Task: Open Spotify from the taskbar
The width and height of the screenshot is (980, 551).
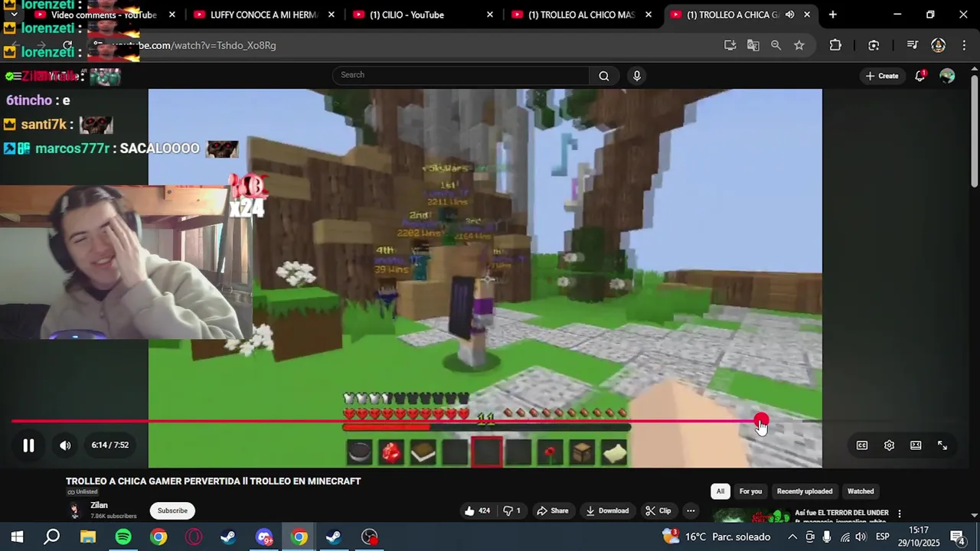Action: point(123,537)
